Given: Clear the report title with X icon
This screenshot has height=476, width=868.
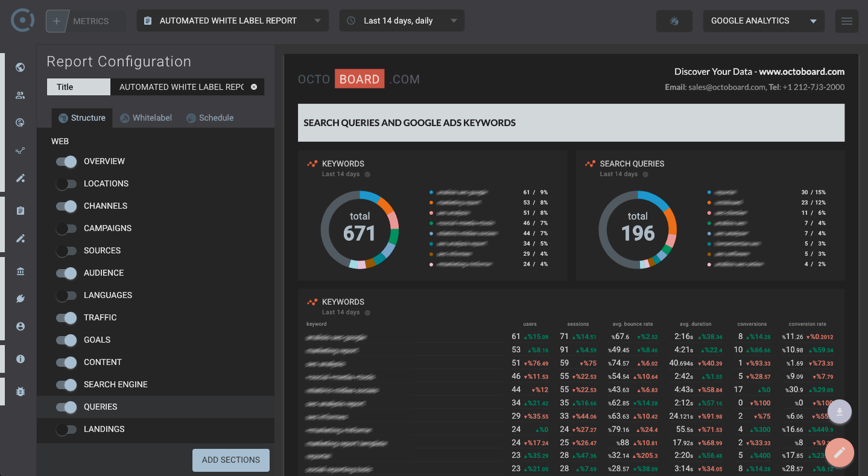Looking at the screenshot, I should point(254,87).
